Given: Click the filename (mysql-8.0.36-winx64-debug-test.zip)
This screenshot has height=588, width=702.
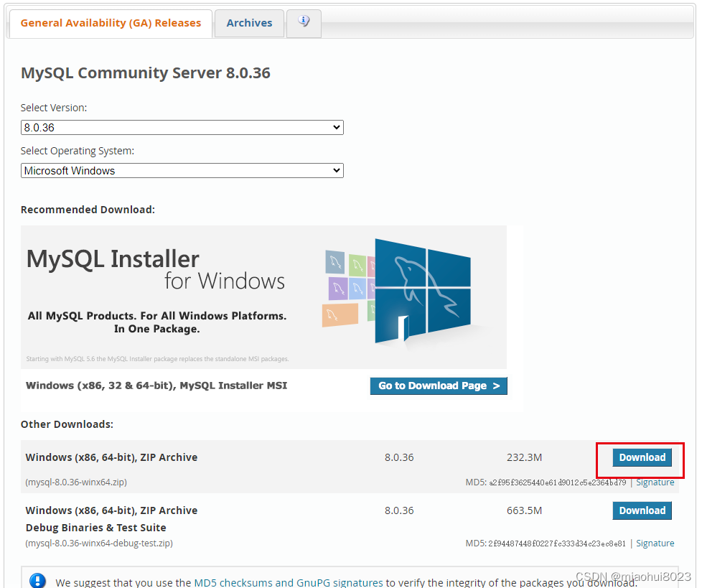Looking at the screenshot, I should [x=99, y=543].
